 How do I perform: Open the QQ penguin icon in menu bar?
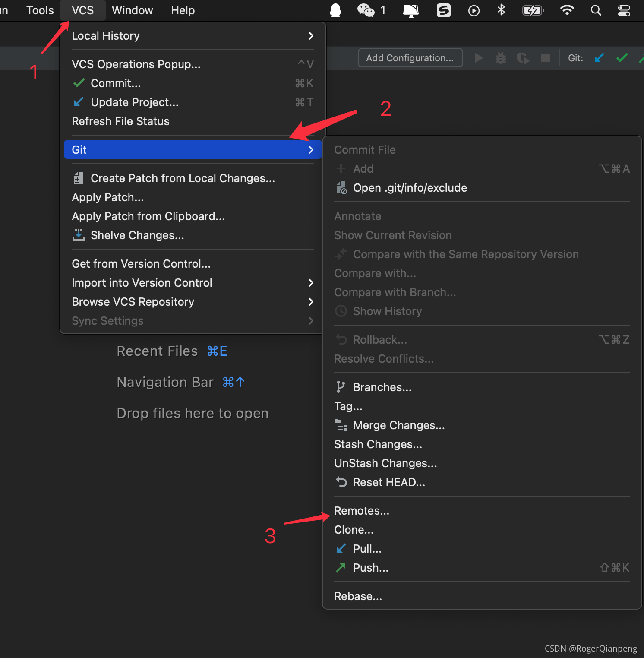[x=335, y=10]
